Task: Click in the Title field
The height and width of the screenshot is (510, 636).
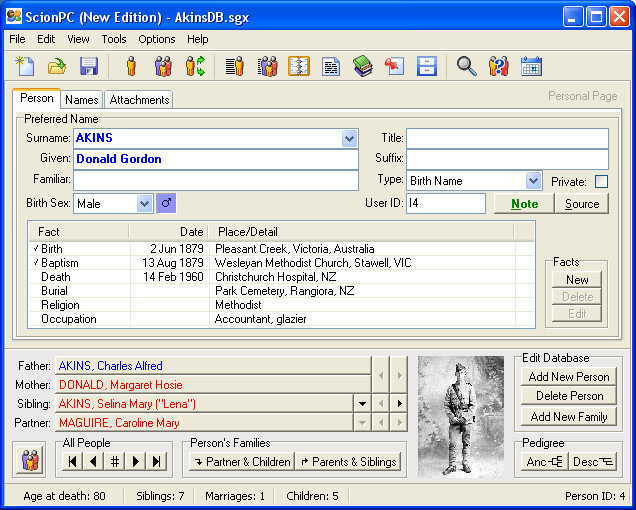Action: coord(507,138)
